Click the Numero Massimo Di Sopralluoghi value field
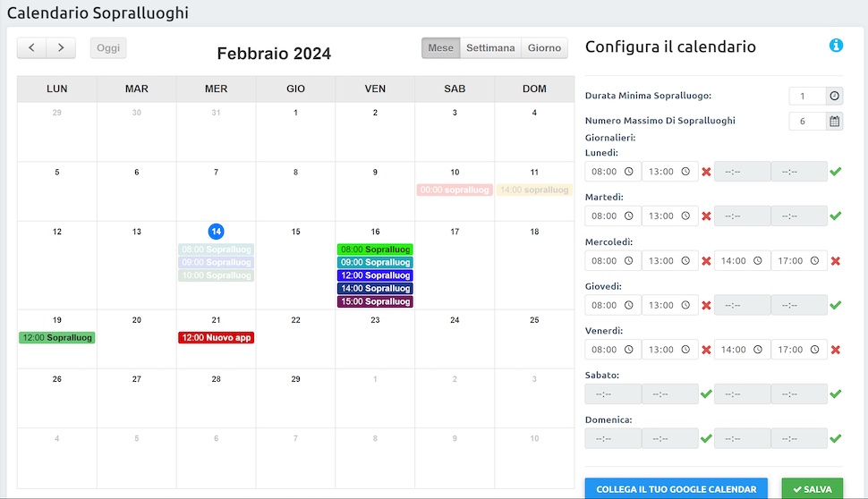The width and height of the screenshot is (868, 499). (808, 121)
